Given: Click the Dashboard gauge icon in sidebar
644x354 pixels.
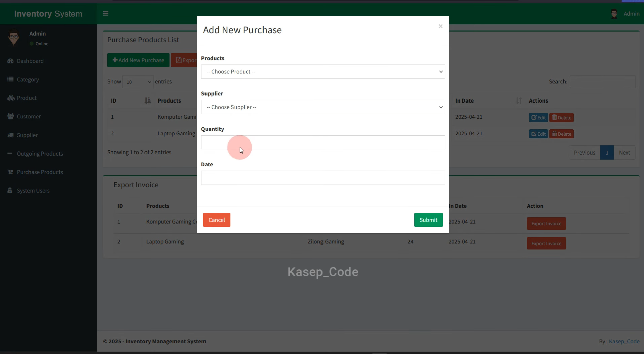Looking at the screenshot, I should point(10,61).
